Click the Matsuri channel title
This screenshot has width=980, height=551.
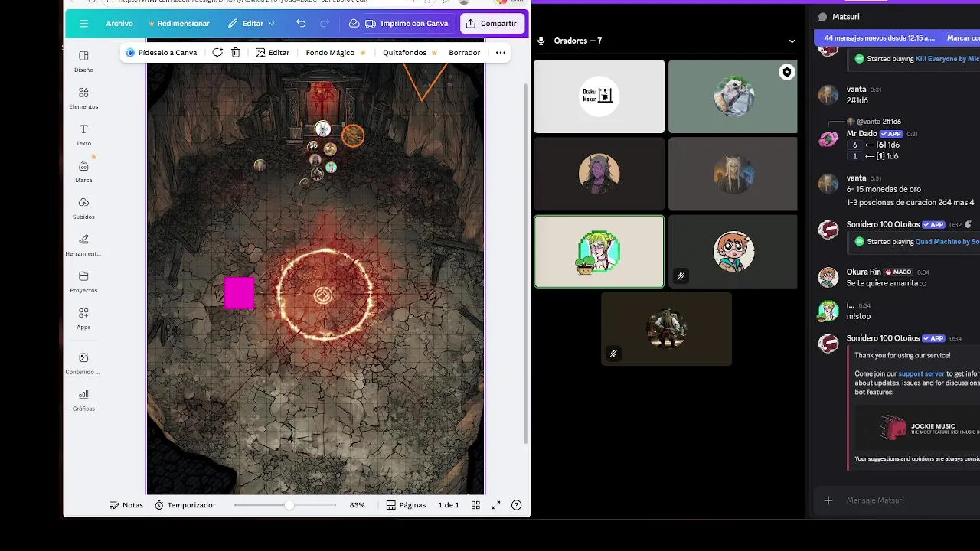coord(845,16)
